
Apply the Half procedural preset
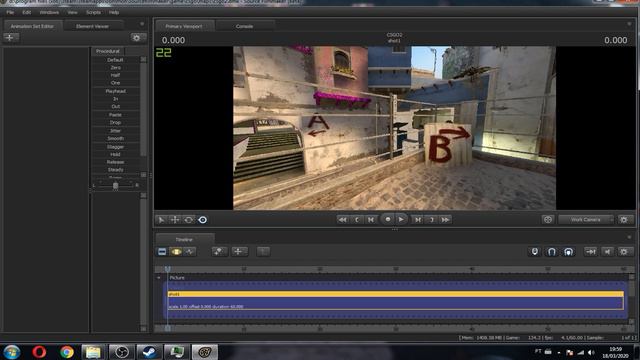click(116, 75)
